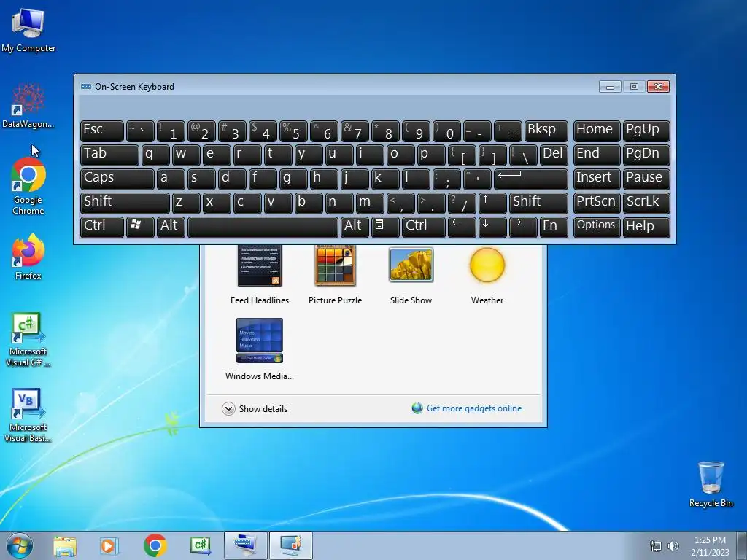Toggle the ScrLk key
The image size is (747, 560).
(x=646, y=203)
